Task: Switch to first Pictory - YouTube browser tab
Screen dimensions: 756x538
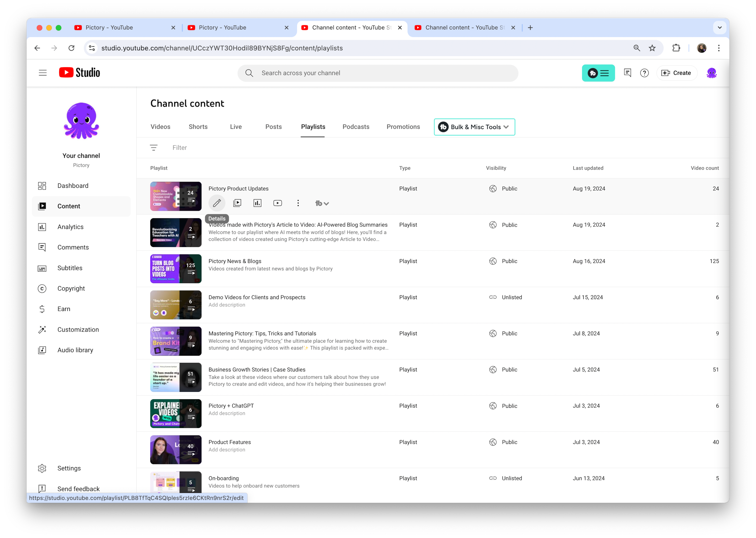Action: (125, 27)
